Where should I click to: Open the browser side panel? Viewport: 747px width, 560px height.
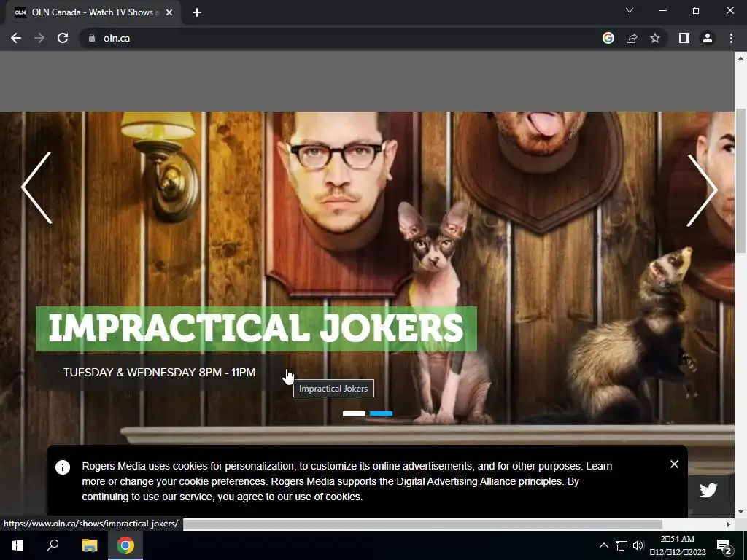pyautogui.click(x=684, y=38)
